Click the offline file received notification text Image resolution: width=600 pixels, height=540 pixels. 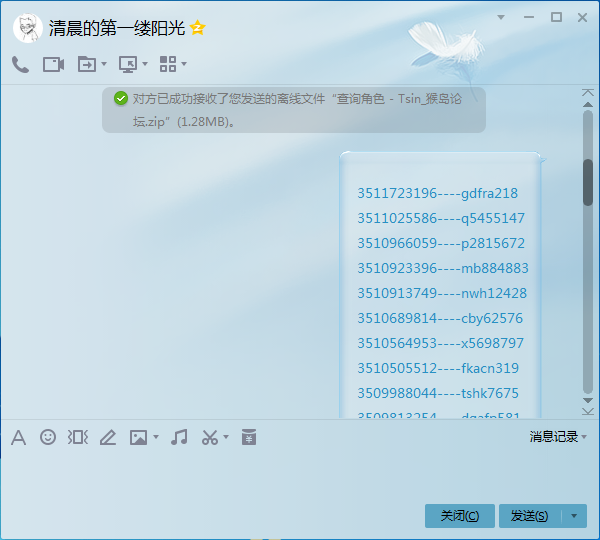tap(297, 110)
